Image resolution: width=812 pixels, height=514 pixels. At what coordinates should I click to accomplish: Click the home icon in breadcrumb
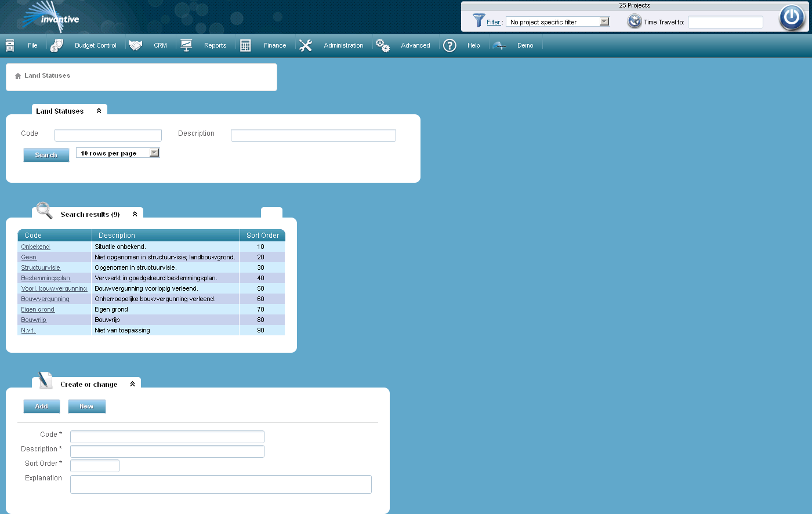pos(18,76)
